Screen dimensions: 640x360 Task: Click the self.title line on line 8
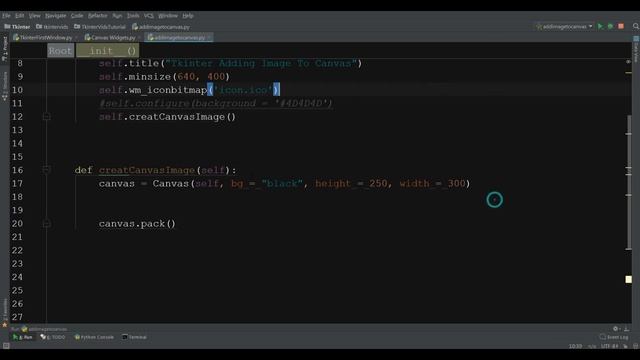(230, 63)
